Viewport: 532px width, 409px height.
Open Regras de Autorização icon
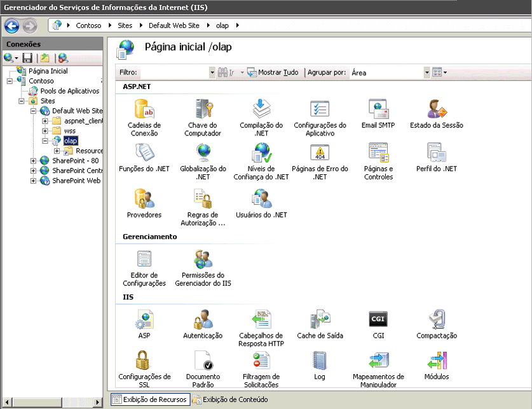(x=203, y=207)
